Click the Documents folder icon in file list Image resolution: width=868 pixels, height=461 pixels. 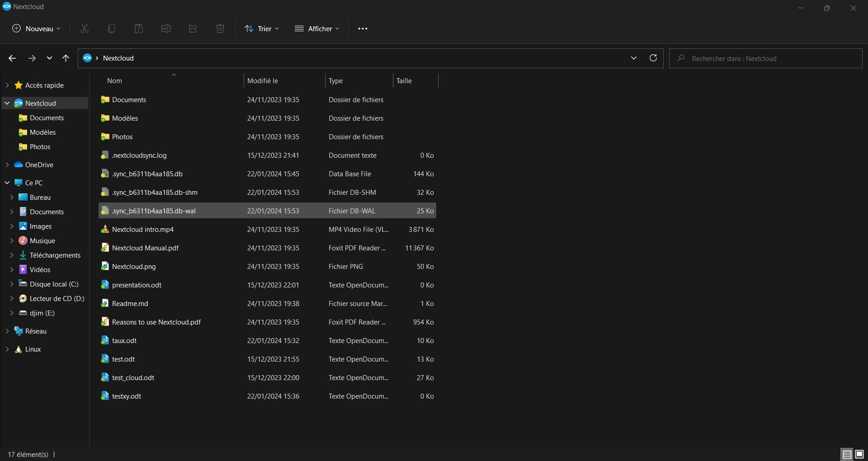pos(105,99)
